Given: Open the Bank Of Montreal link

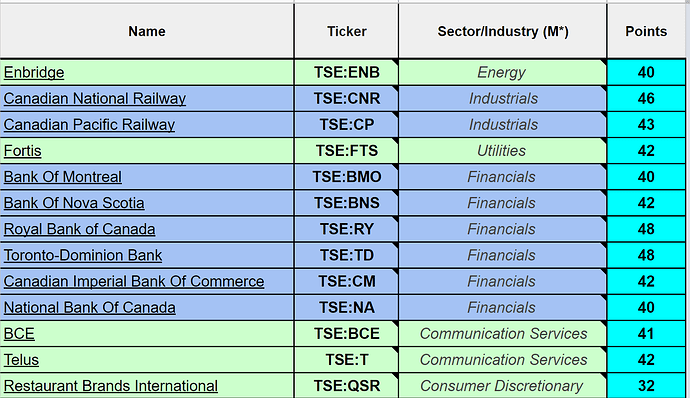Looking at the screenshot, I should pos(62,177).
